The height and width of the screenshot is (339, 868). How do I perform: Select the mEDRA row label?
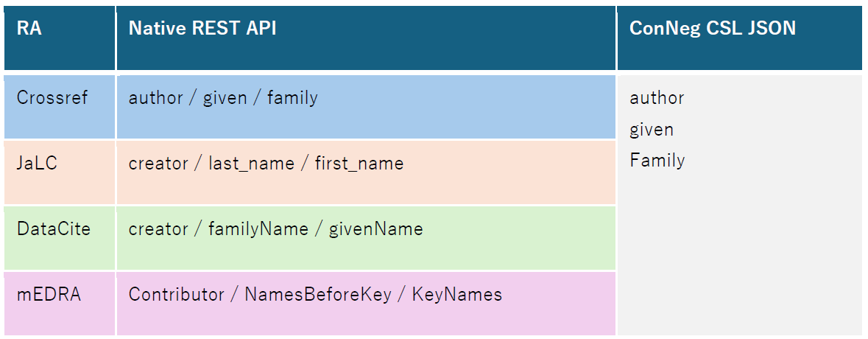(49, 295)
